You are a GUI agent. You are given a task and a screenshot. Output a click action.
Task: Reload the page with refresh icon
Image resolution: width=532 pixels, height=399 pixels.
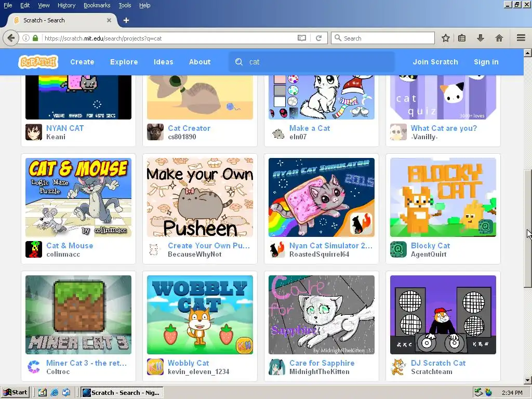tap(318, 38)
